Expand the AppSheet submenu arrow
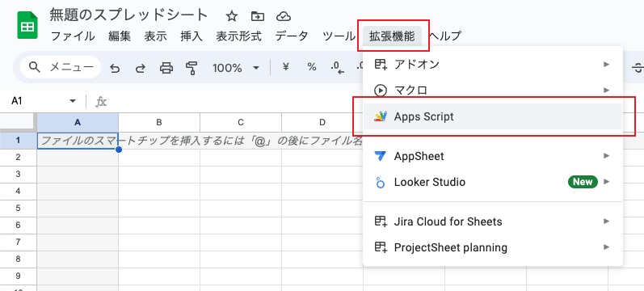The height and width of the screenshot is (291, 644). pos(606,156)
